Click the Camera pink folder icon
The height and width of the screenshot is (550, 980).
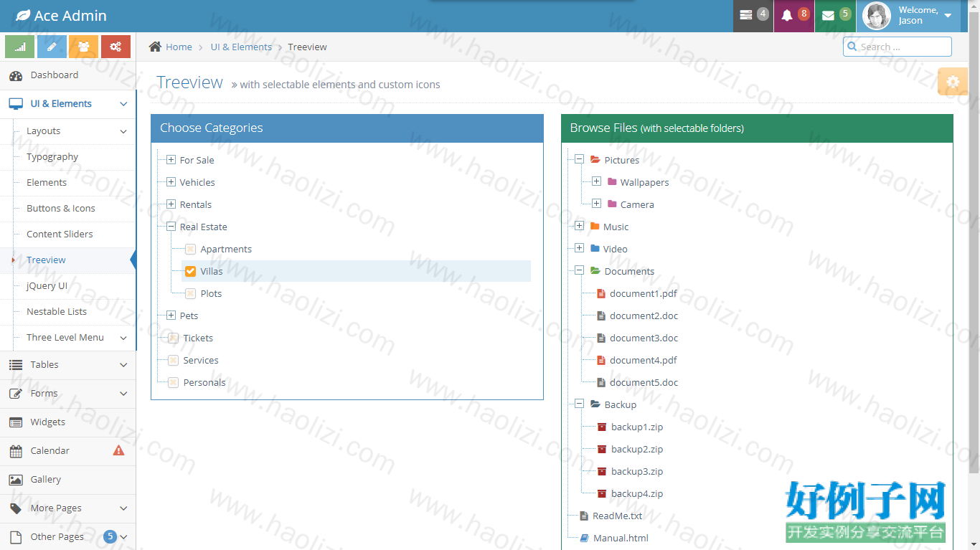[612, 204]
